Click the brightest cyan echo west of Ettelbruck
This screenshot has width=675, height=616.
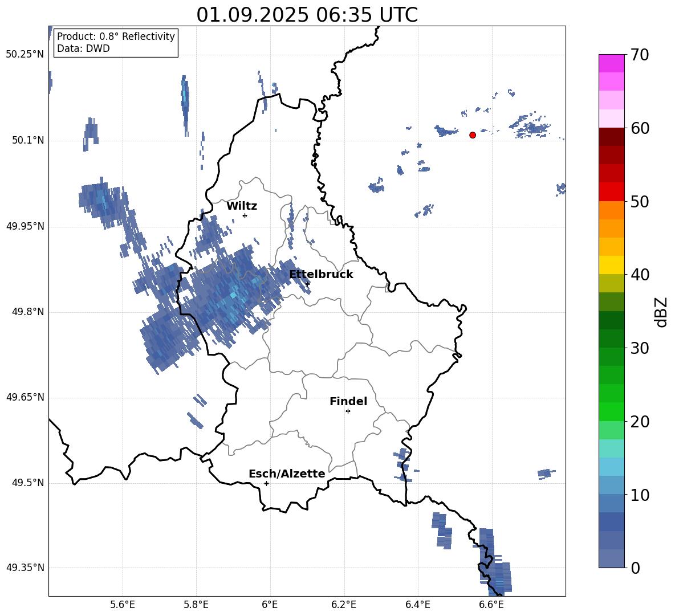[x=233, y=295]
